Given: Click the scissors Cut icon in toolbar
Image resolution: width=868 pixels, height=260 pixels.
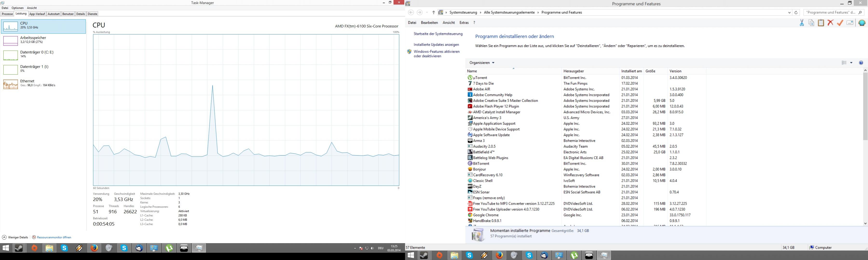Looking at the screenshot, I should tap(802, 23).
